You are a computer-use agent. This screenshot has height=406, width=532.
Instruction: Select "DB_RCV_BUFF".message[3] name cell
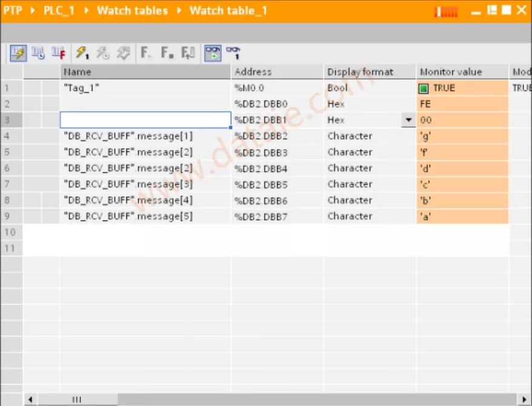[145, 184]
